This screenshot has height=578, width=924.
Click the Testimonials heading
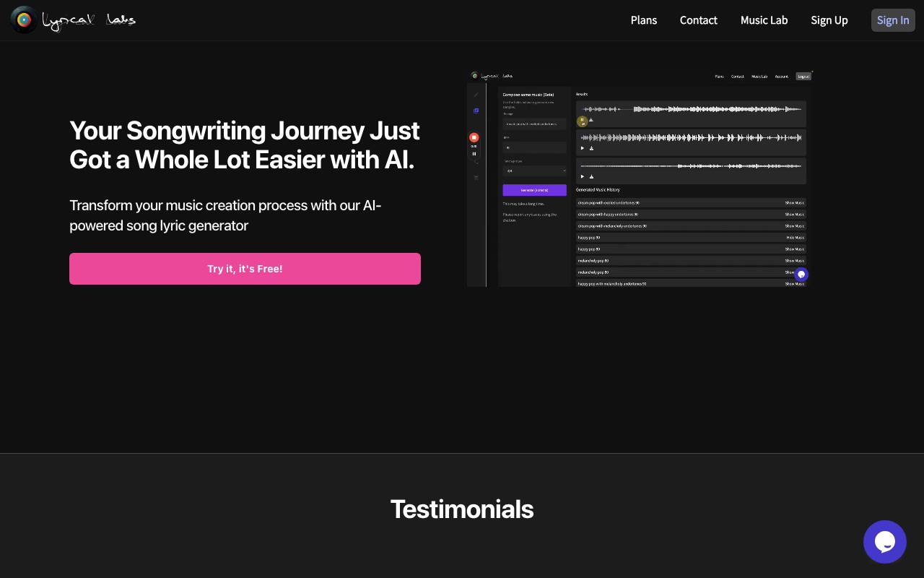462,509
